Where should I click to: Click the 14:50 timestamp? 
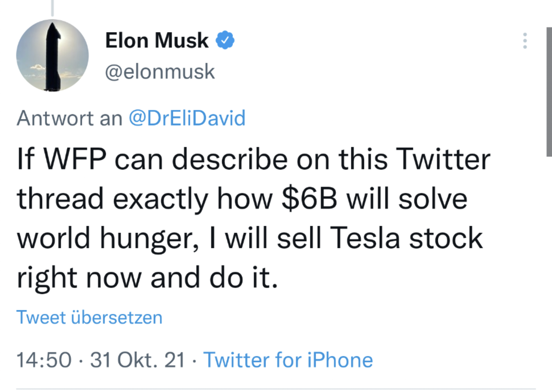pyautogui.click(x=44, y=360)
